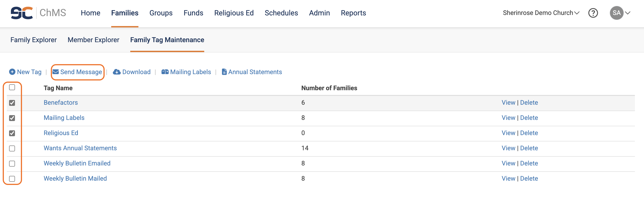The height and width of the screenshot is (199, 644).
Task: Open the user account dropdown arrow
Action: coord(627,13)
